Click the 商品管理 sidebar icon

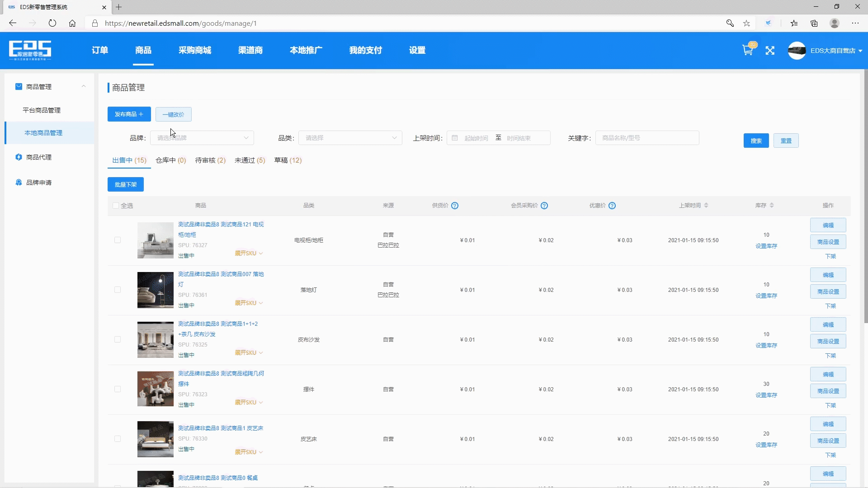click(x=19, y=86)
